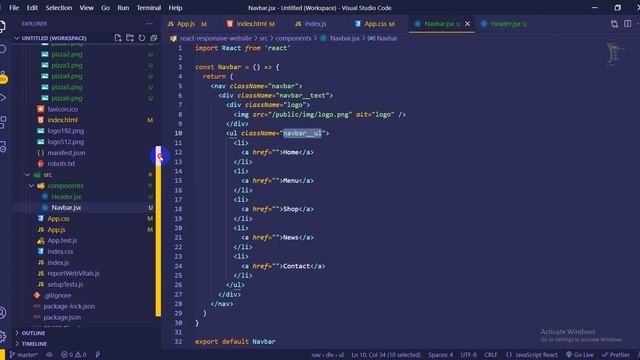Select the src breadcrumb
640x360 pixels.
[x=263, y=38]
